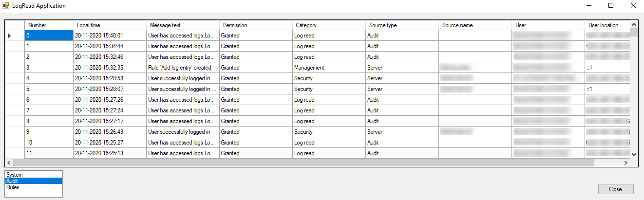Screen dimensions: 644x200
Task: Click the LogRead Application title bar icon
Action: tap(6, 6)
